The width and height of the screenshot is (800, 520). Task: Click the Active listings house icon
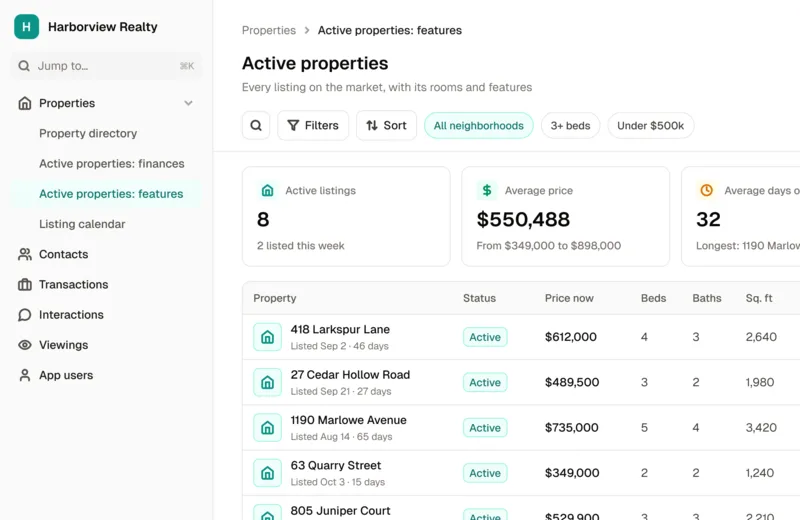tap(267, 190)
